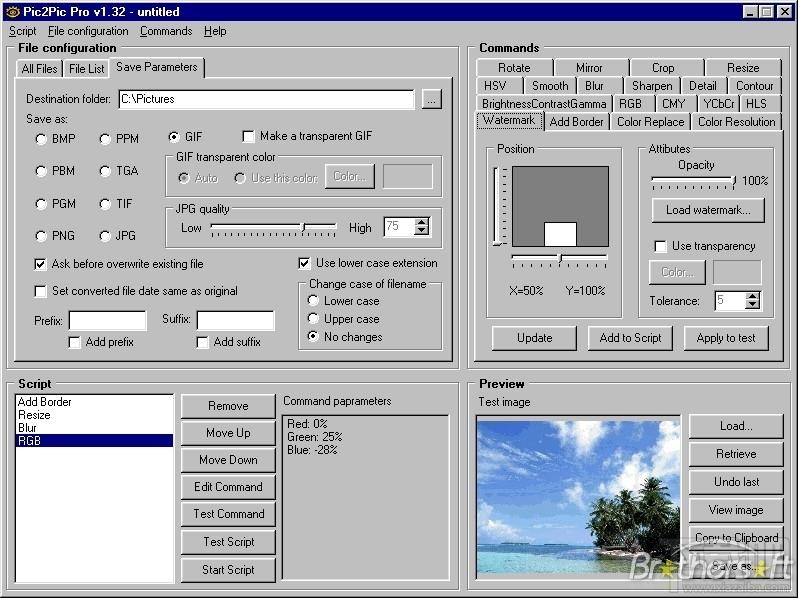Viewport: 798px width, 598px height.
Task: Open the Commands menu
Action: pos(166,31)
